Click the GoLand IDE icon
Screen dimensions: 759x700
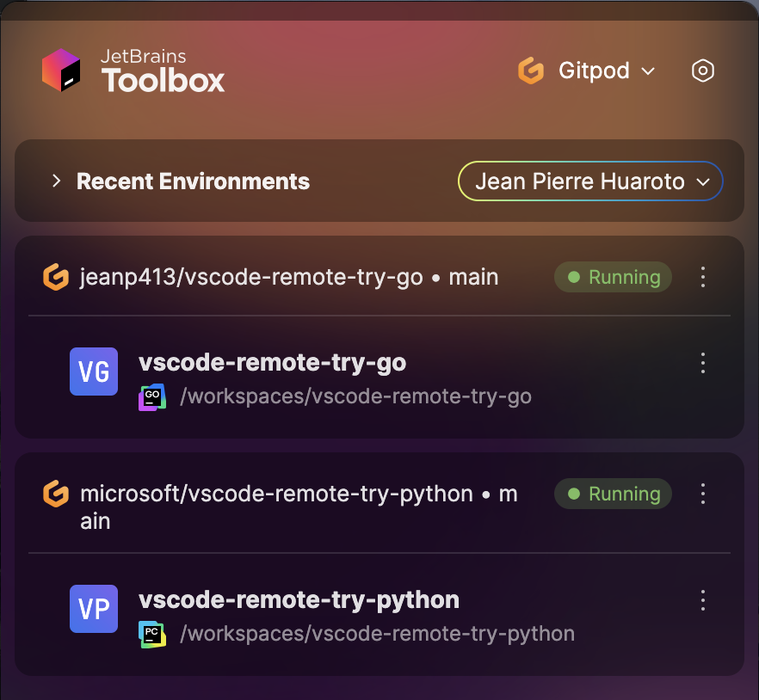coord(152,397)
